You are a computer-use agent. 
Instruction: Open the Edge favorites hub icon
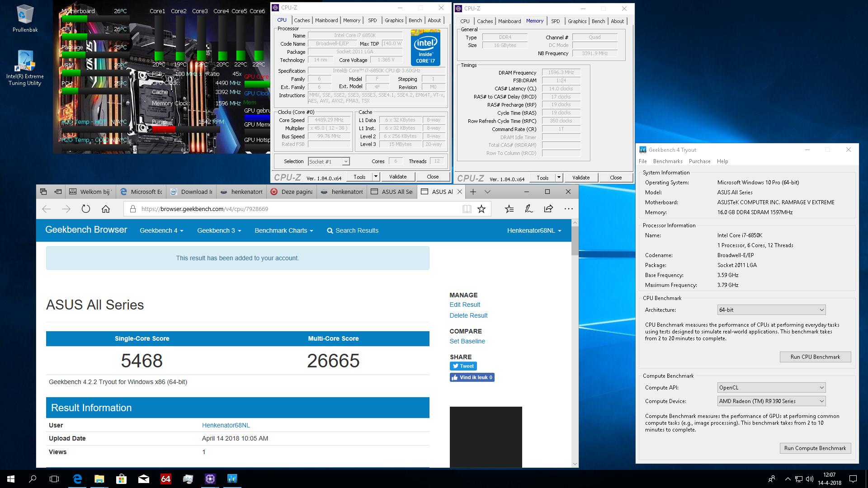[509, 209]
